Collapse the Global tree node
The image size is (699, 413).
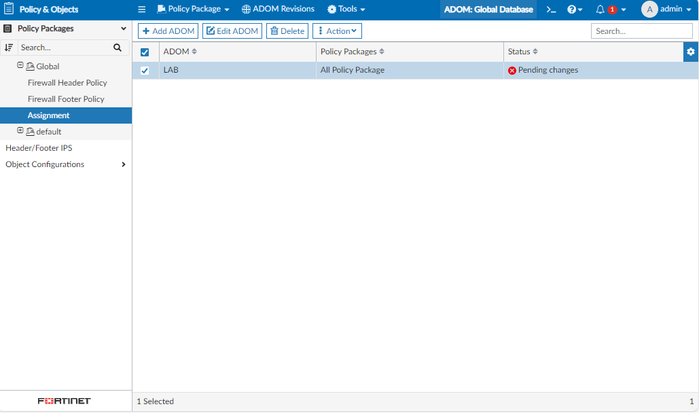tap(20, 65)
